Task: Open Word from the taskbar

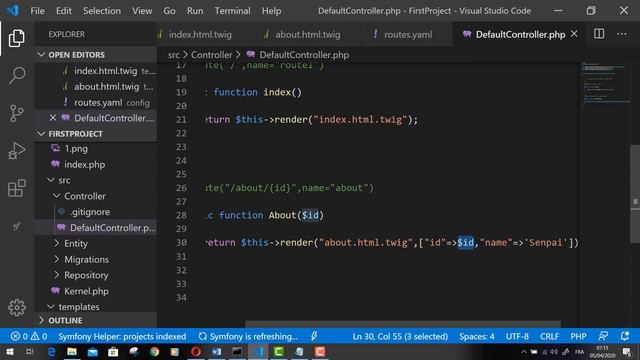Action: point(216,352)
